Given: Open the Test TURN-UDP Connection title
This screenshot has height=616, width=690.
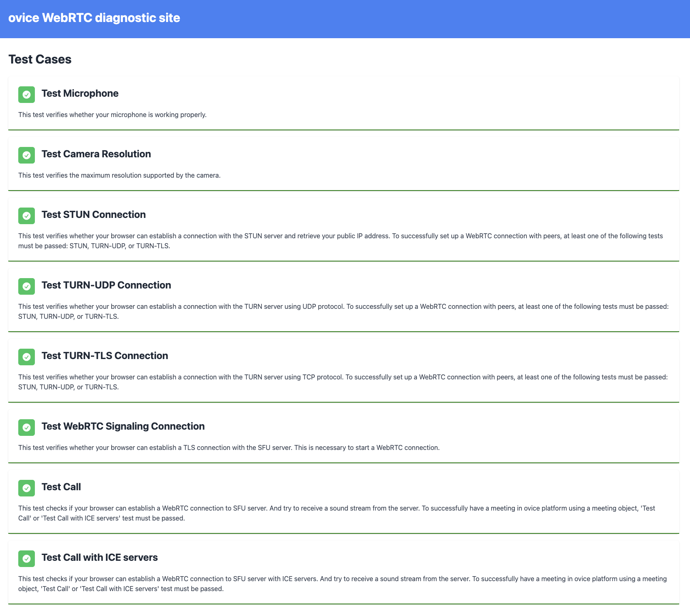Looking at the screenshot, I should (x=106, y=285).
